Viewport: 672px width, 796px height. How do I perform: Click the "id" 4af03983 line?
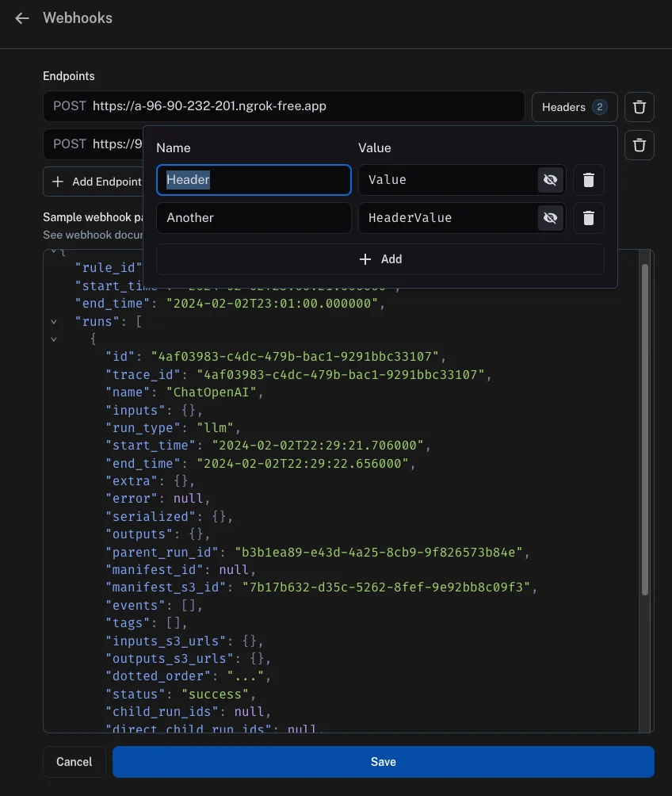(x=276, y=357)
